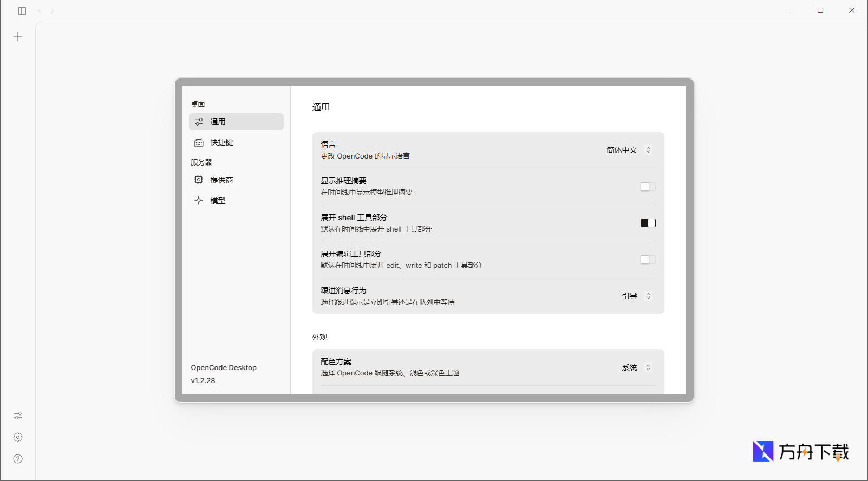The image size is (868, 481).
Task: Close the OpenCode window
Action: (852, 10)
